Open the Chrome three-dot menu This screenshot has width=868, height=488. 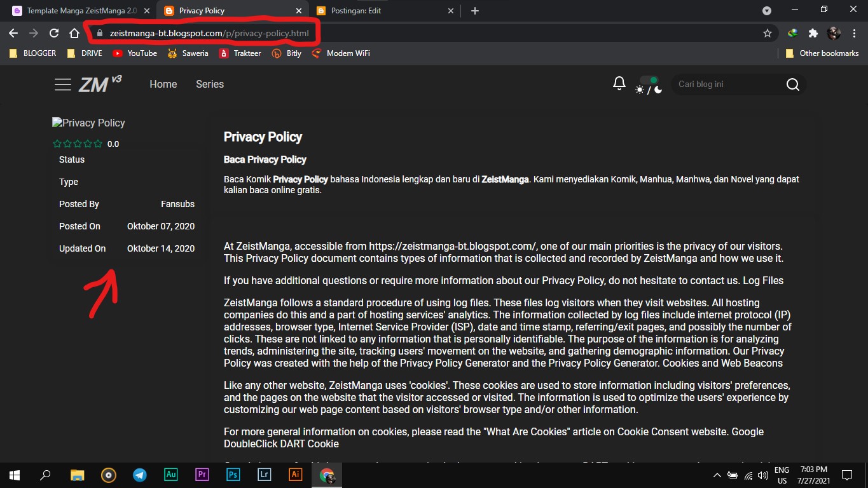coord(853,33)
